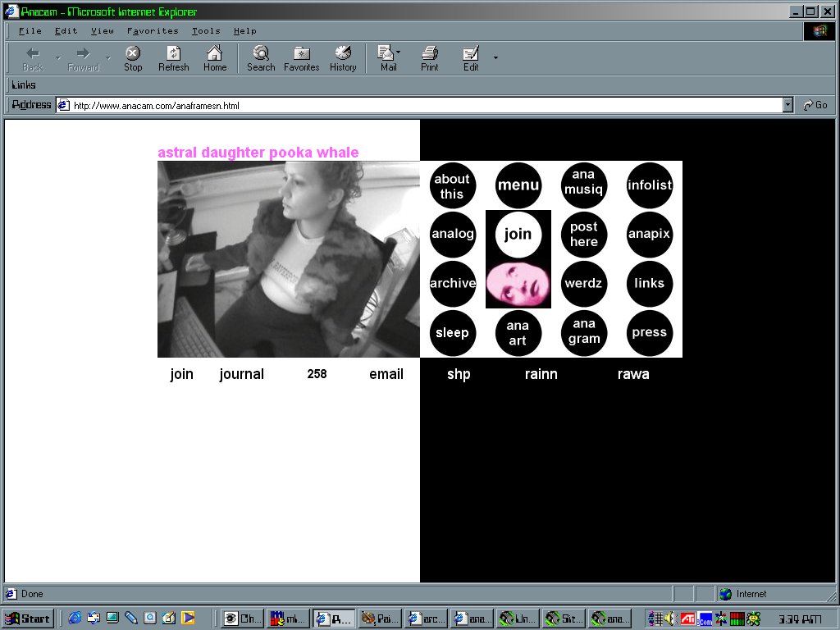Image resolution: width=840 pixels, height=630 pixels.
Task: Click the Stop toolbar icon
Action: [x=133, y=54]
